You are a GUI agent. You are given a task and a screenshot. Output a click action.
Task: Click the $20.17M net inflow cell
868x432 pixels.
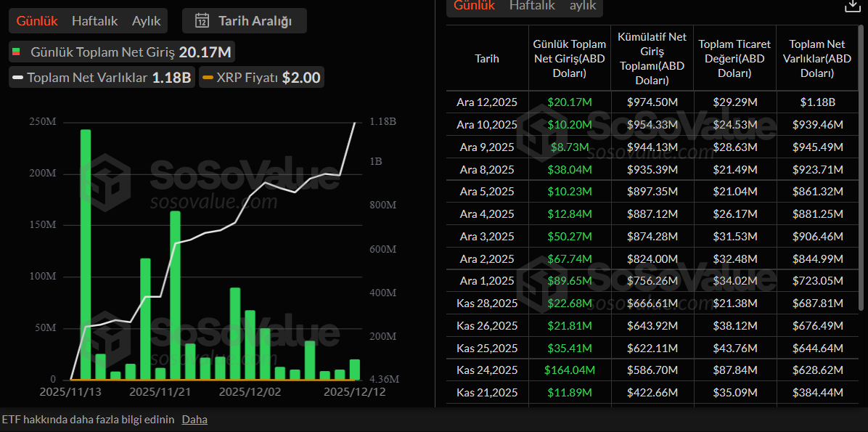[x=570, y=102]
